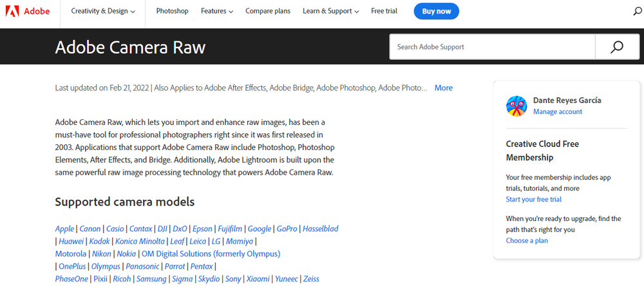Expand the Features dropdown menu
Screen dimensions: 644x286
click(x=217, y=11)
